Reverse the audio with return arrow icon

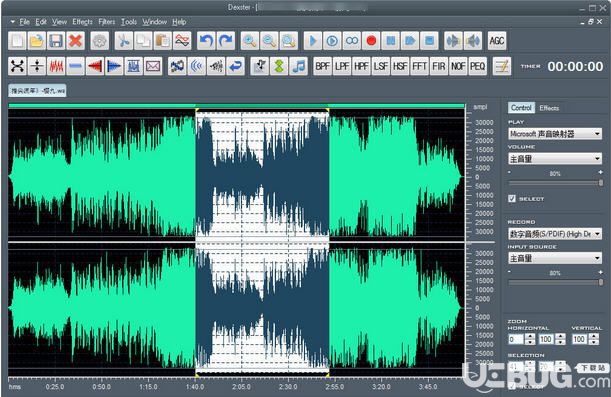236,66
